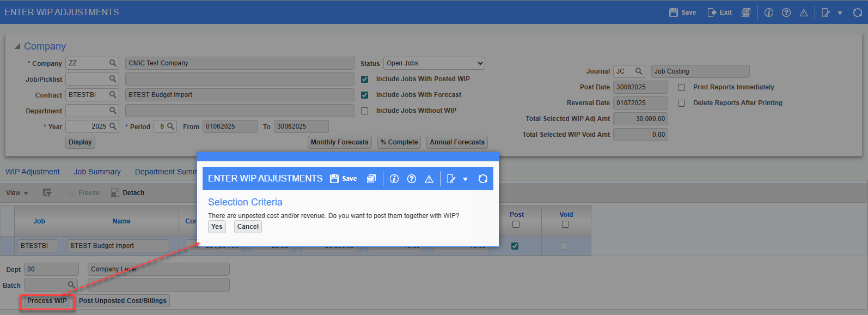Click the Monthly Forecasts button
The height and width of the screenshot is (315, 868).
339,142
